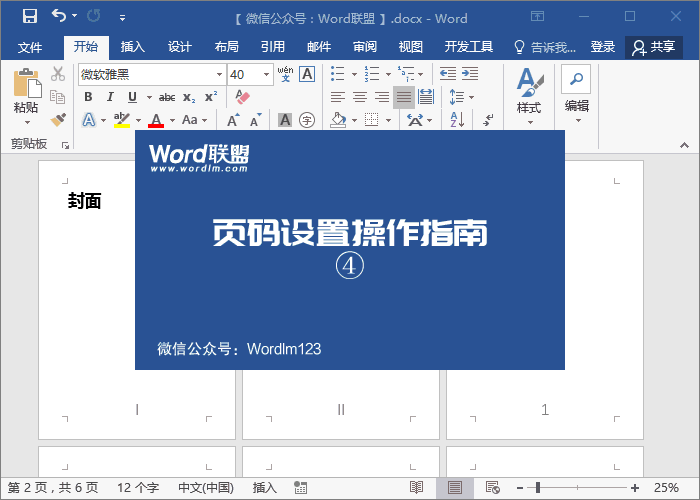Toggle italic formatting
This screenshot has height=500, width=700.
[x=110, y=97]
